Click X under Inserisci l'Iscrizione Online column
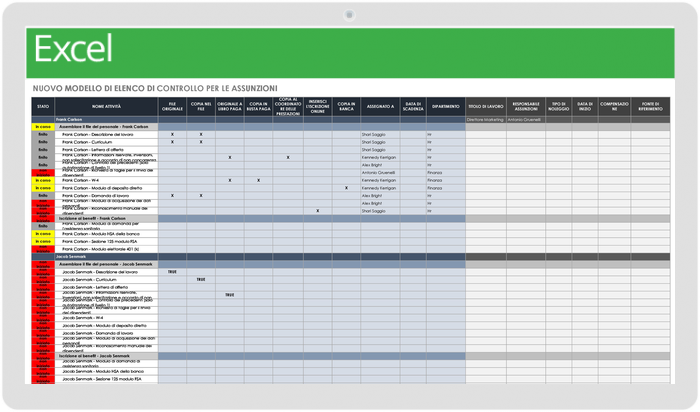Viewport: 700px width, 412px height. 317,211
